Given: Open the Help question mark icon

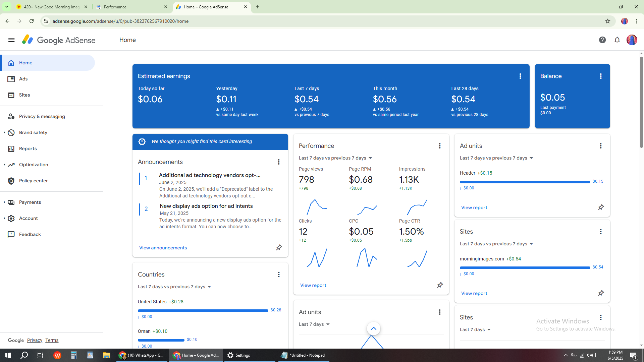Looking at the screenshot, I should click(x=602, y=40).
